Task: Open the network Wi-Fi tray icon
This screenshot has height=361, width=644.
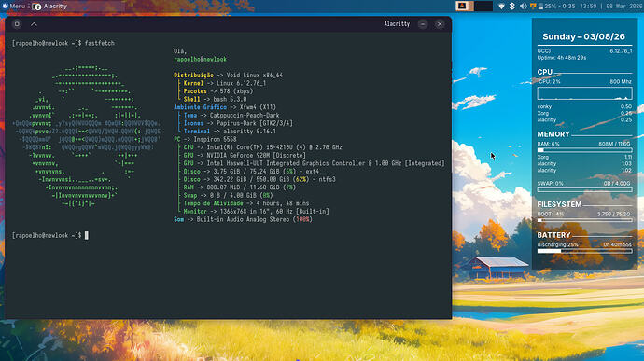Action: coord(501,7)
